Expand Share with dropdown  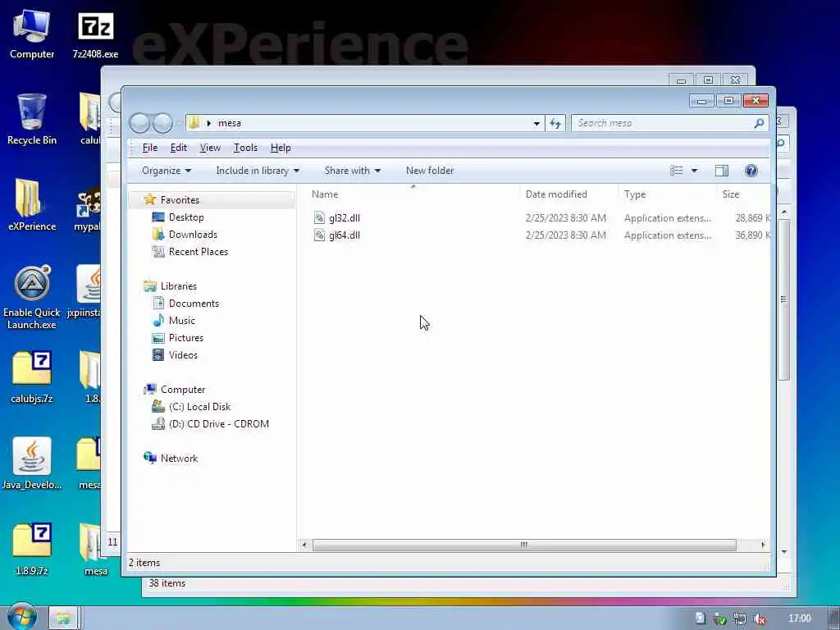(x=352, y=171)
